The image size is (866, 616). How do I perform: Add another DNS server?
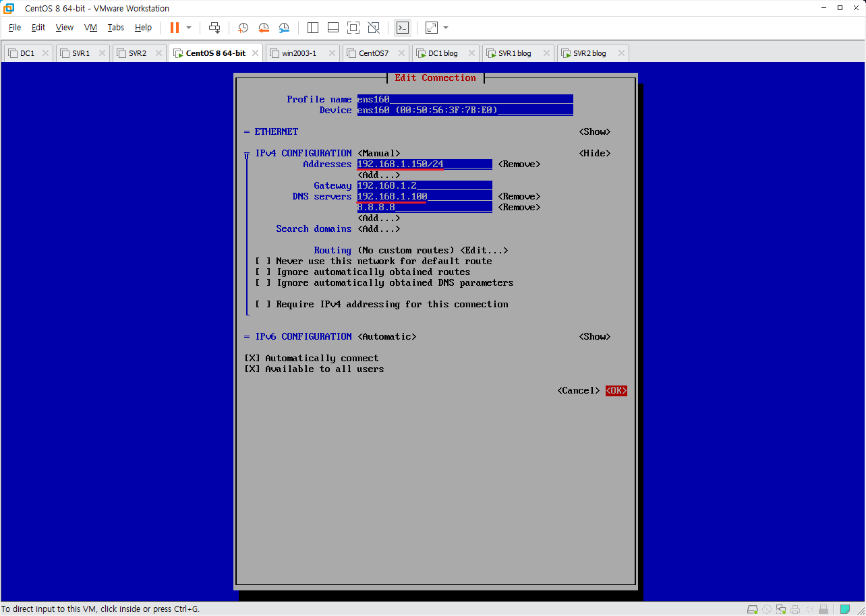tap(378, 218)
